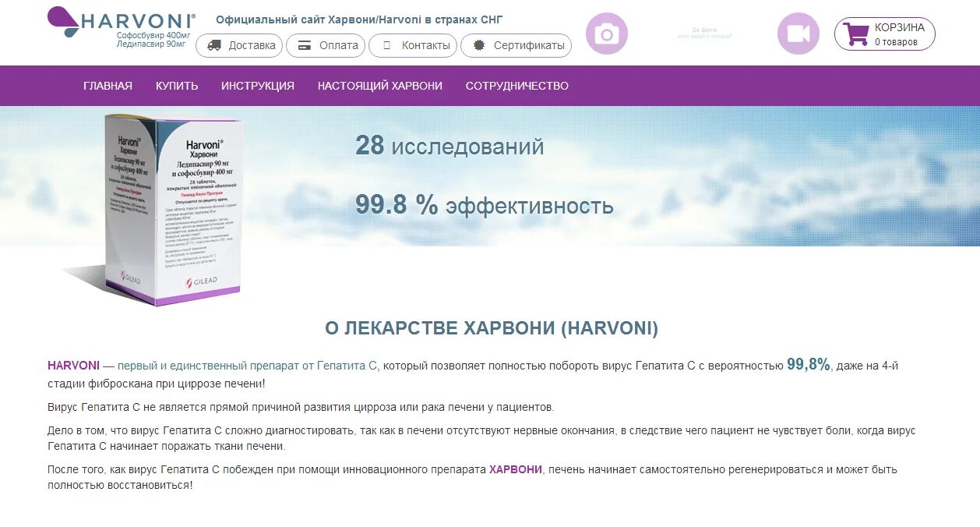Click the paragraph starting 'После того, как вирус'
Image resolution: width=980 pixels, height=527 pixels.
point(472,477)
